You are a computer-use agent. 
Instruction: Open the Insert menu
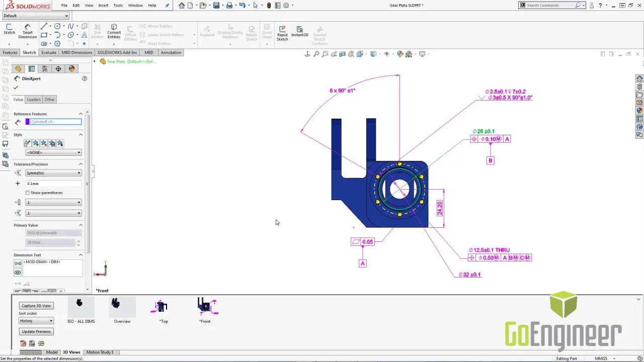(103, 6)
